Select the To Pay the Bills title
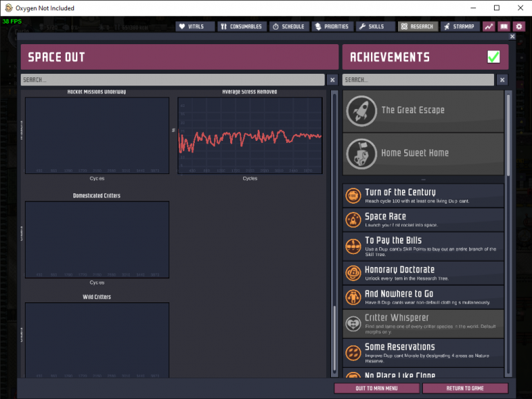The width and height of the screenshot is (532, 399). point(393,240)
